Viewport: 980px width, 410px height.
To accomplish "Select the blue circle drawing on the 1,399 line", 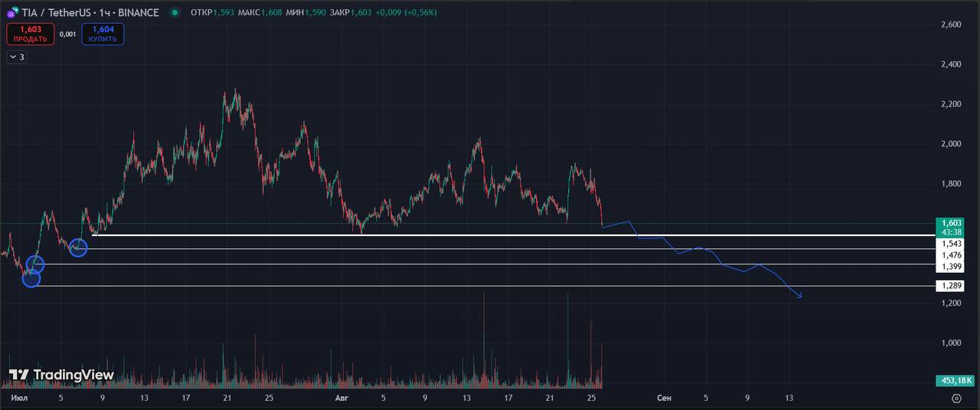I will pos(36,265).
